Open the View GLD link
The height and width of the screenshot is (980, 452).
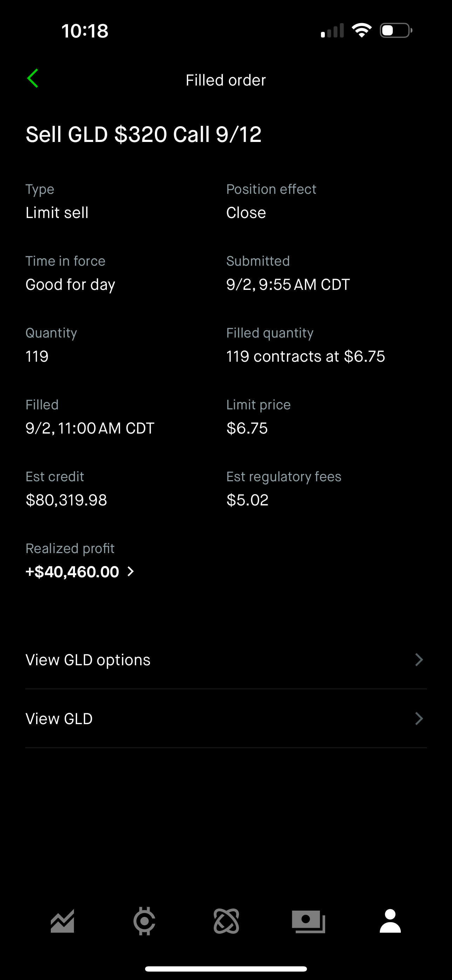click(59, 719)
